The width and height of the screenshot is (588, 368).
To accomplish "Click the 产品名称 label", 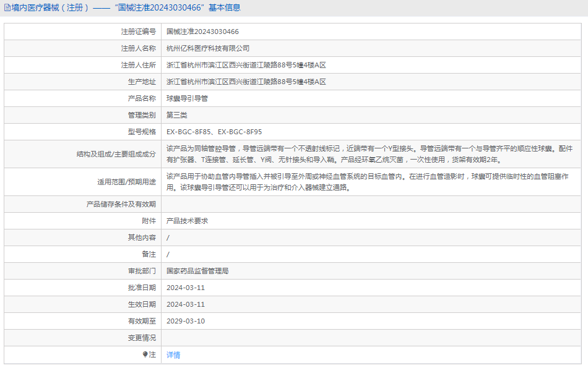I will coord(142,98).
